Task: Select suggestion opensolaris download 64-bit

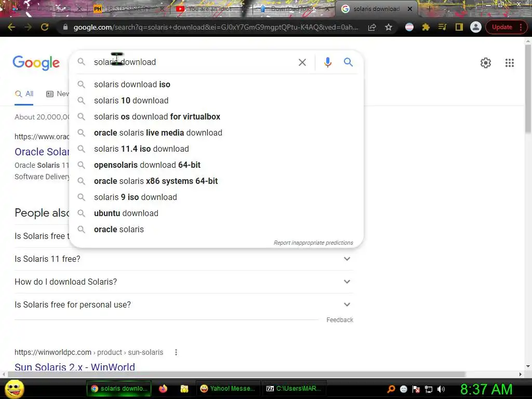Action: coord(217,165)
